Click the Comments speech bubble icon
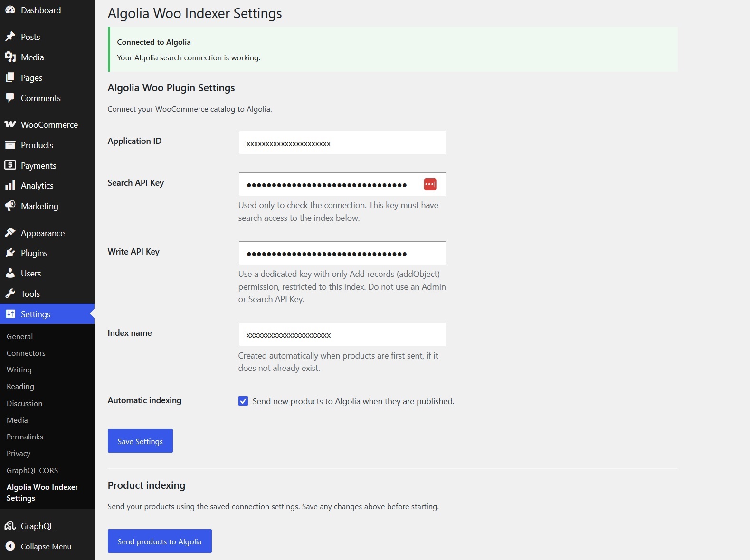 [10, 98]
